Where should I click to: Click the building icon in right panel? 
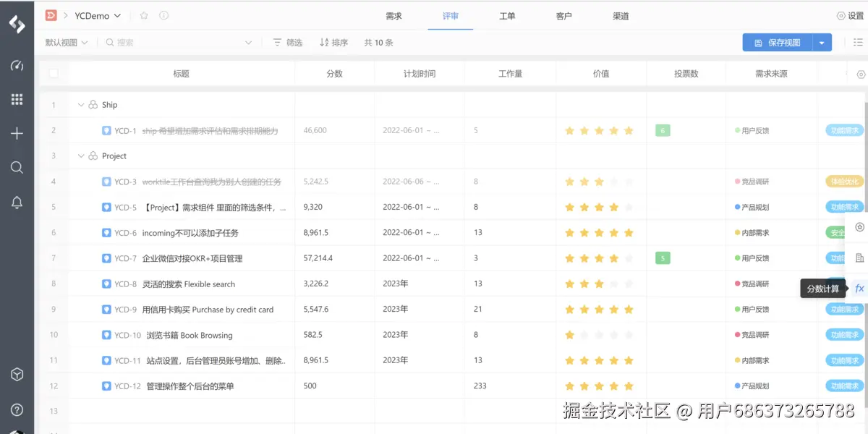pos(859,258)
